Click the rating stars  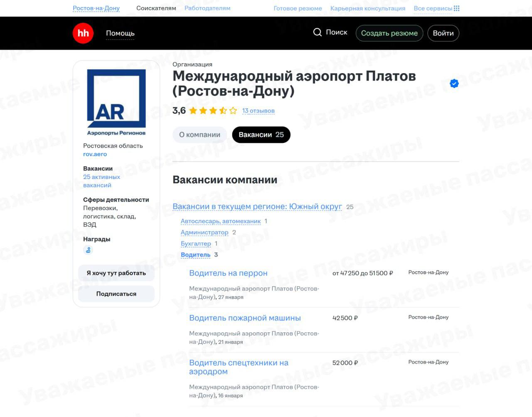tap(213, 110)
